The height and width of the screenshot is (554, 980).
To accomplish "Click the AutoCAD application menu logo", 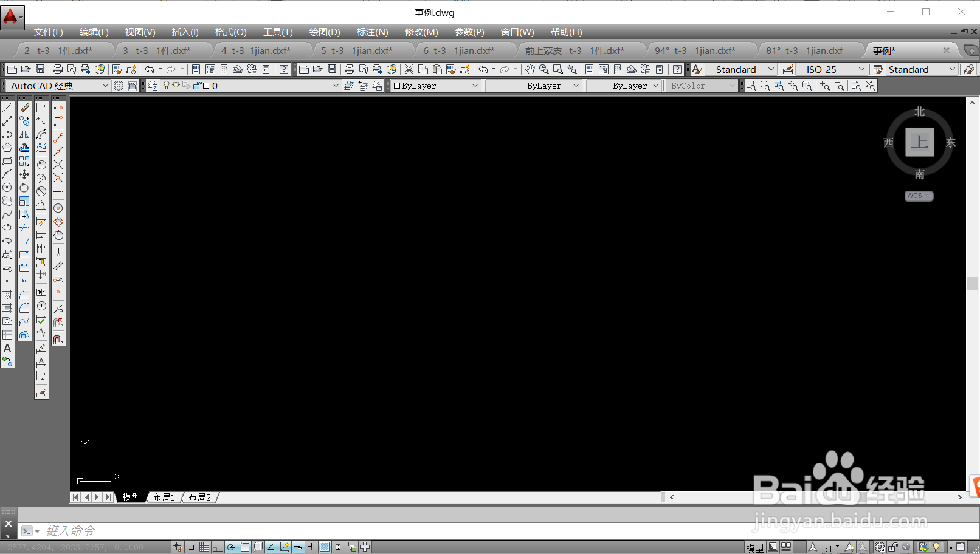I will click(x=12, y=16).
